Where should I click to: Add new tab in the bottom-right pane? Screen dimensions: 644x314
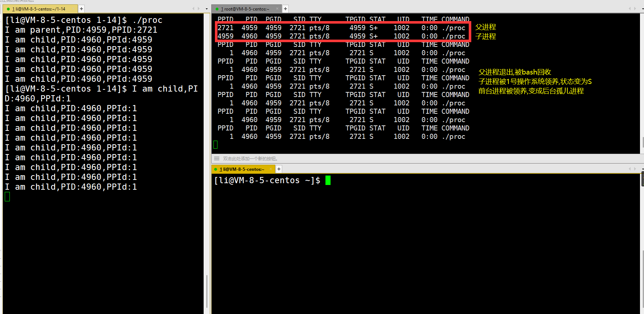coord(279,169)
